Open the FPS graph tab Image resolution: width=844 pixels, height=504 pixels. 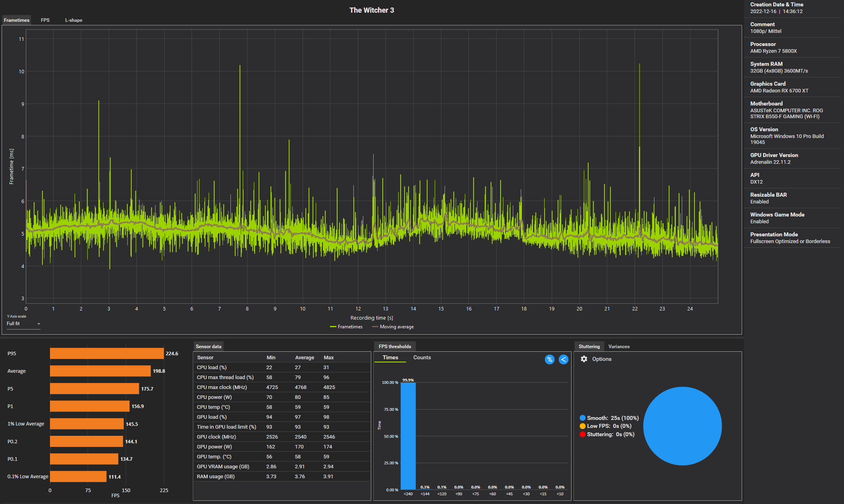(x=45, y=20)
